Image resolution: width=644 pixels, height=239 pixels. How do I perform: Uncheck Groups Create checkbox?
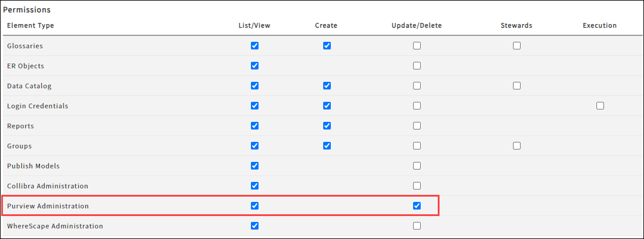(327, 145)
